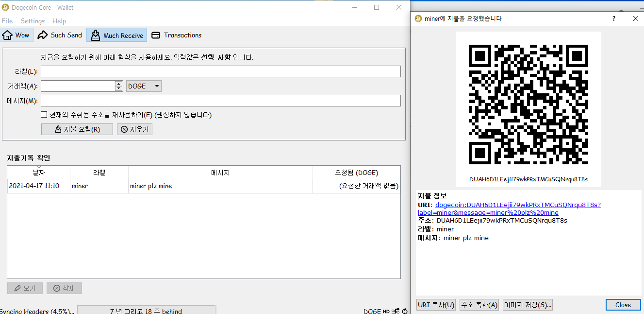
Task: Switch to the Such Send tab
Action: pyautogui.click(x=60, y=35)
